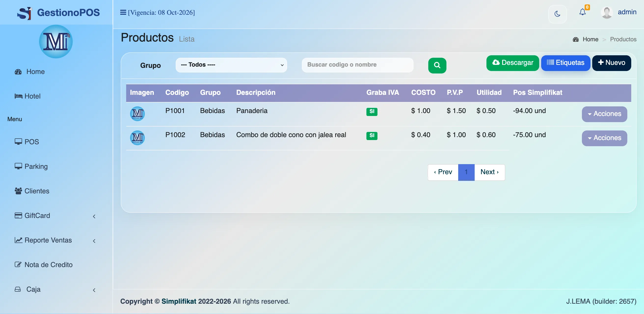Click the Clientes people icon

click(18, 191)
